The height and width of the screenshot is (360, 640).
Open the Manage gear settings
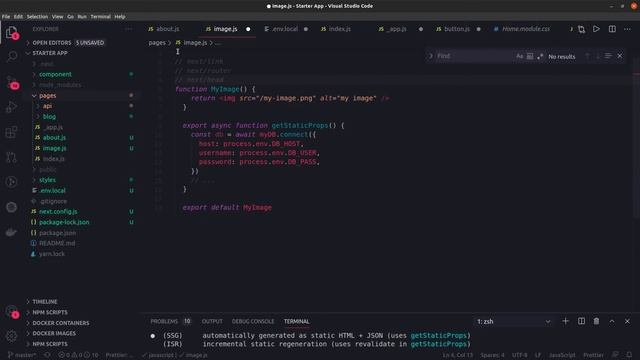(x=11, y=336)
